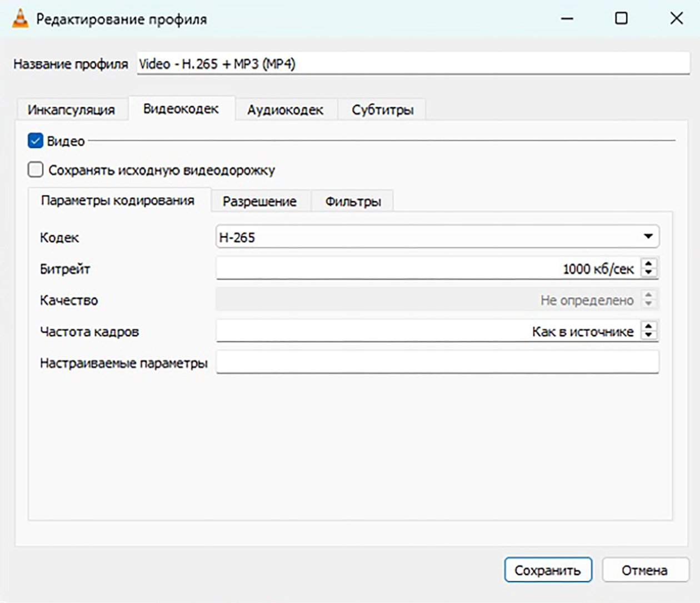Open the Разрешение sub-tab
The image size is (700, 603).
point(259,201)
